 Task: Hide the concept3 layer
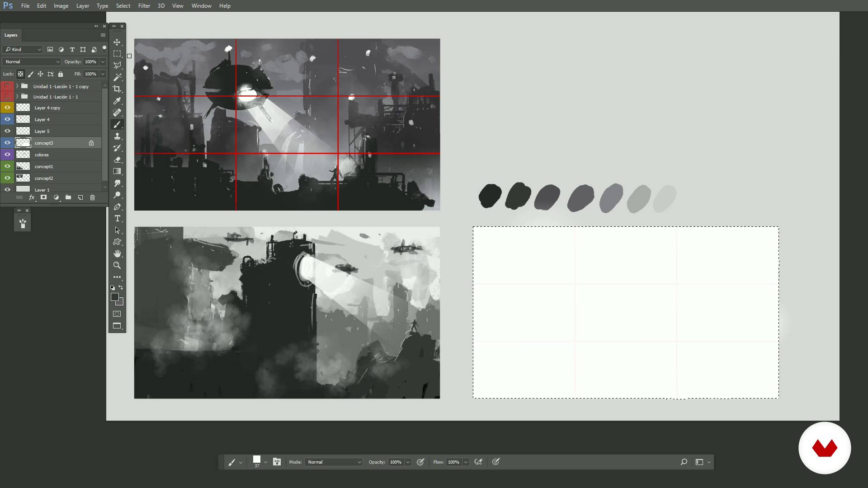point(7,143)
